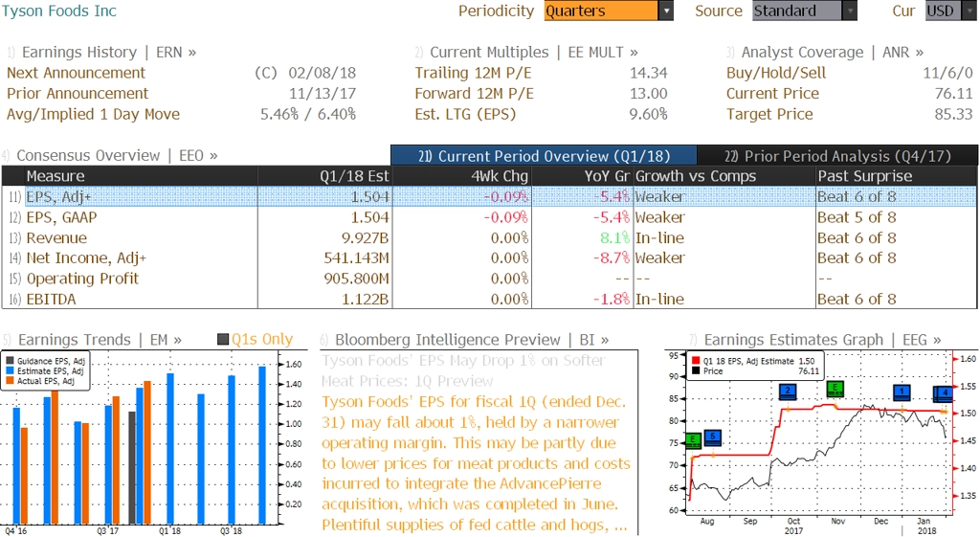The image size is (980, 537).
Task: Select the Operating Profit row
Action: click(x=489, y=279)
